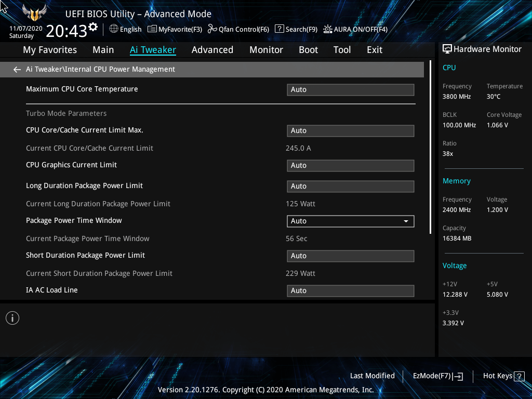Viewport: 532px width, 399px height.
Task: Click the Memory voltage 1.200 V value
Action: 497,210
